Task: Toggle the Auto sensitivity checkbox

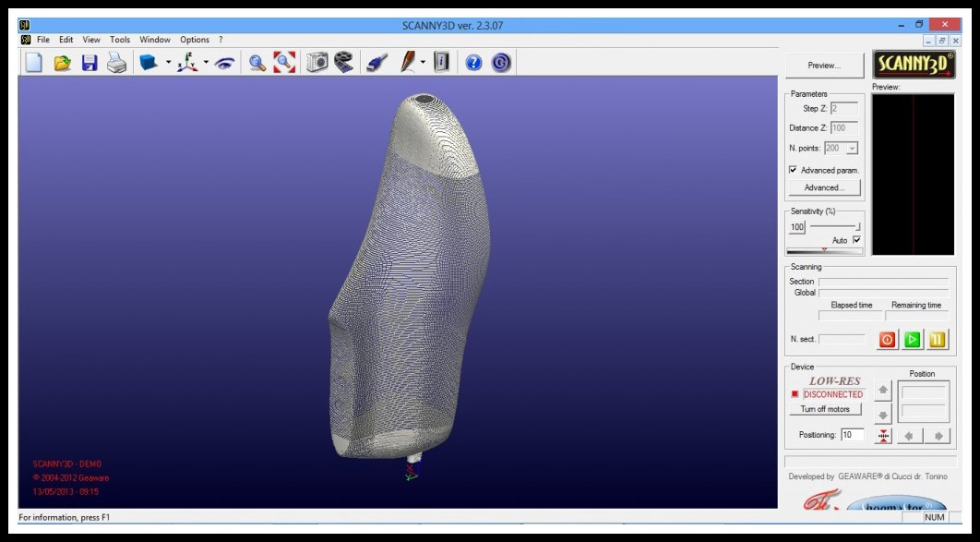Action: pyautogui.click(x=857, y=240)
